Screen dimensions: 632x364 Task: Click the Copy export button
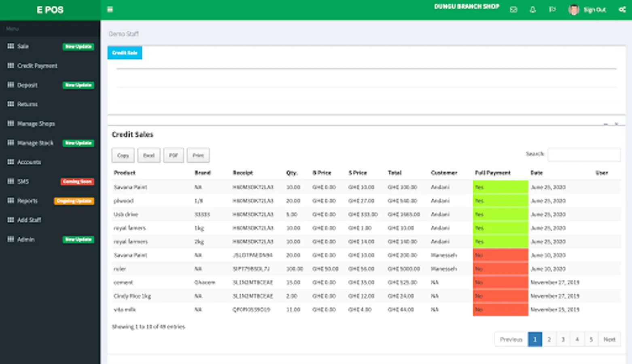[123, 155]
